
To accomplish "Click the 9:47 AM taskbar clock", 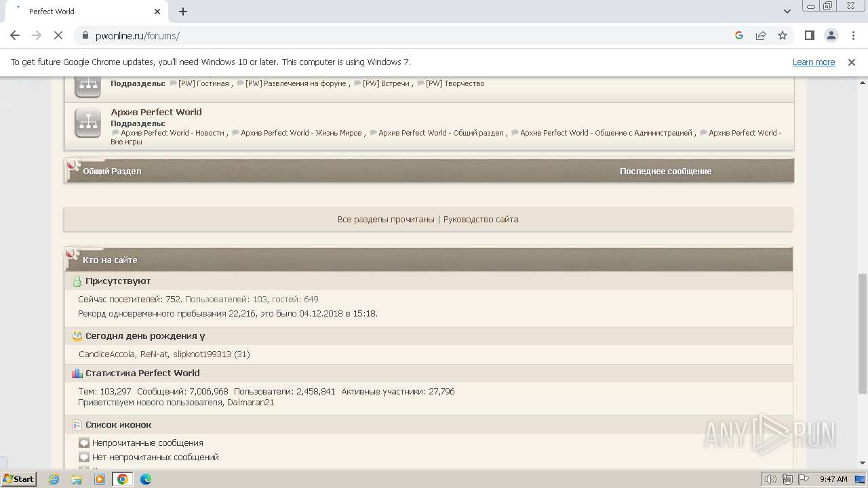I will (833, 479).
